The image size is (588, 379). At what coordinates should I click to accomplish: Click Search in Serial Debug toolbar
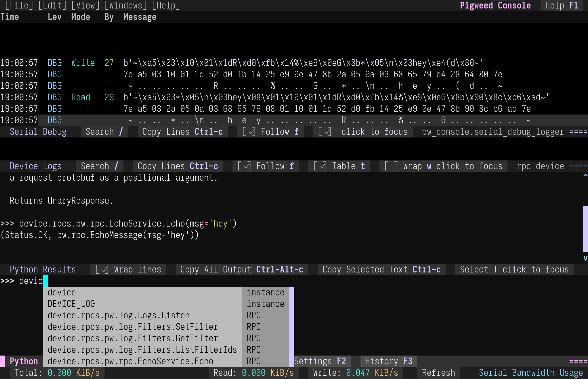coord(104,132)
